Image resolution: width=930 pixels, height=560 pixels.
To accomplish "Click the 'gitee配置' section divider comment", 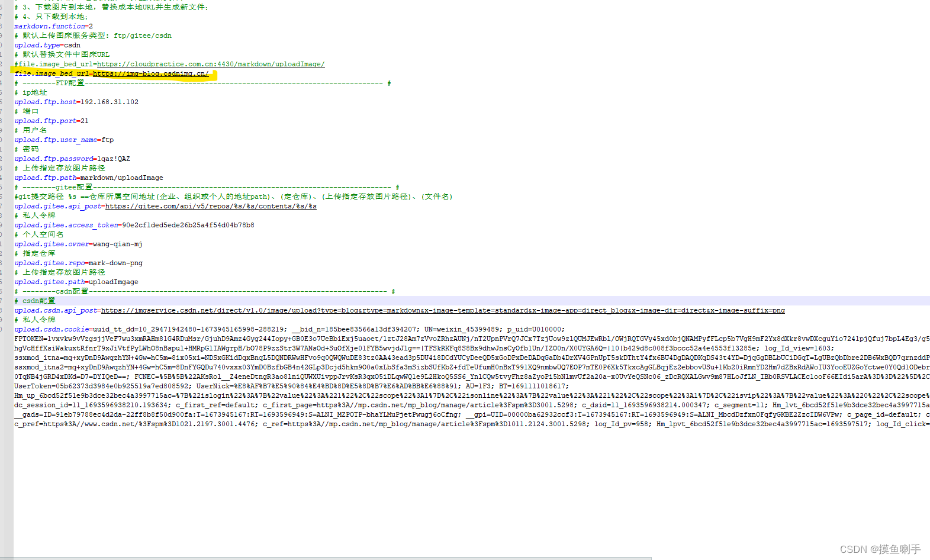I will [207, 187].
